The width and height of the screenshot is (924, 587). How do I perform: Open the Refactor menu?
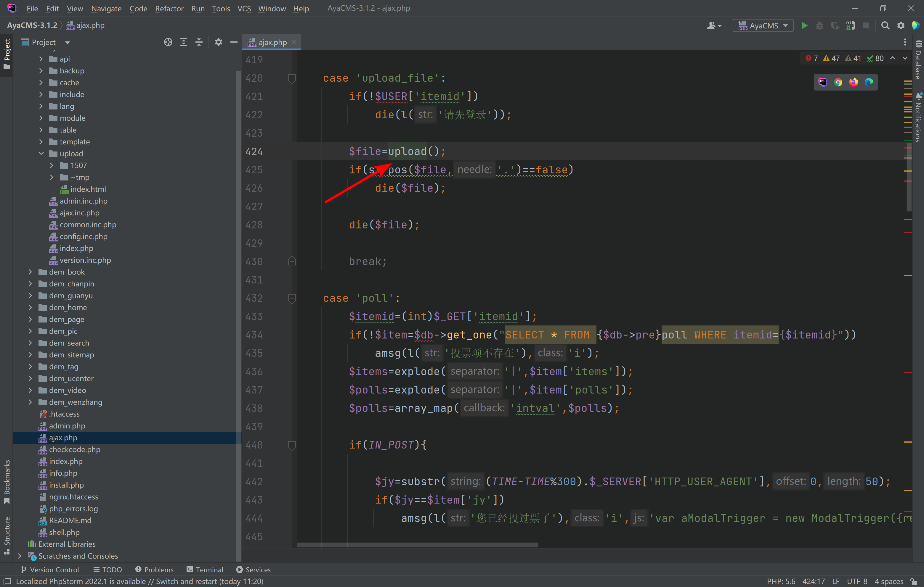169,9
